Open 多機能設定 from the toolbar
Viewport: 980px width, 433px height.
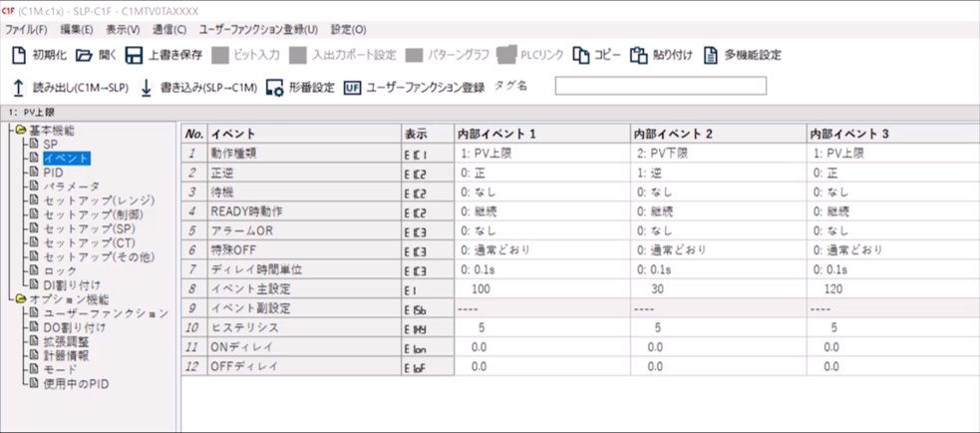coord(712,55)
